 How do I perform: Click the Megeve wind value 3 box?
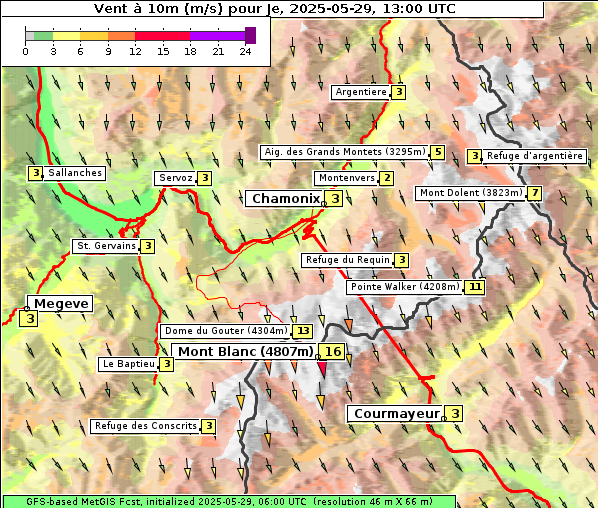pos(29,318)
